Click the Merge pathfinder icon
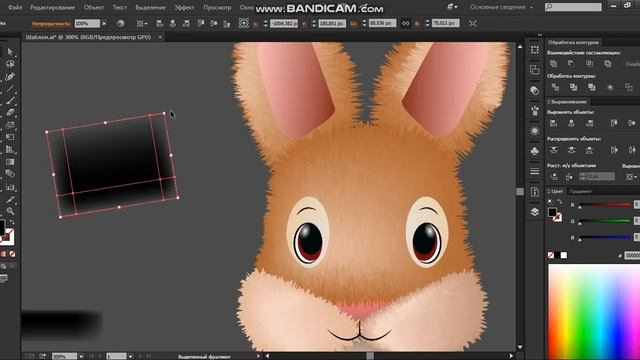Viewport: 640px width, 360px height. (591, 87)
